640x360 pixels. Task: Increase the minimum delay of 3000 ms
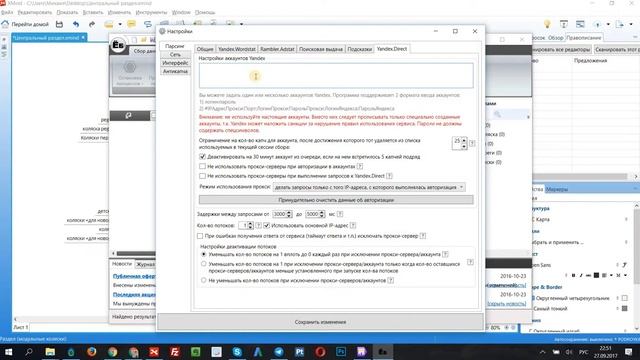pos(289,212)
